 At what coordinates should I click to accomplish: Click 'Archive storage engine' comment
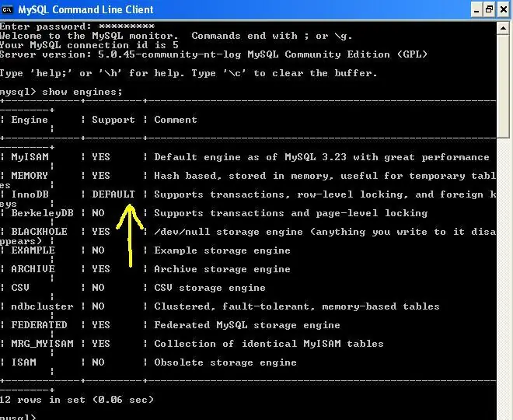(x=222, y=269)
